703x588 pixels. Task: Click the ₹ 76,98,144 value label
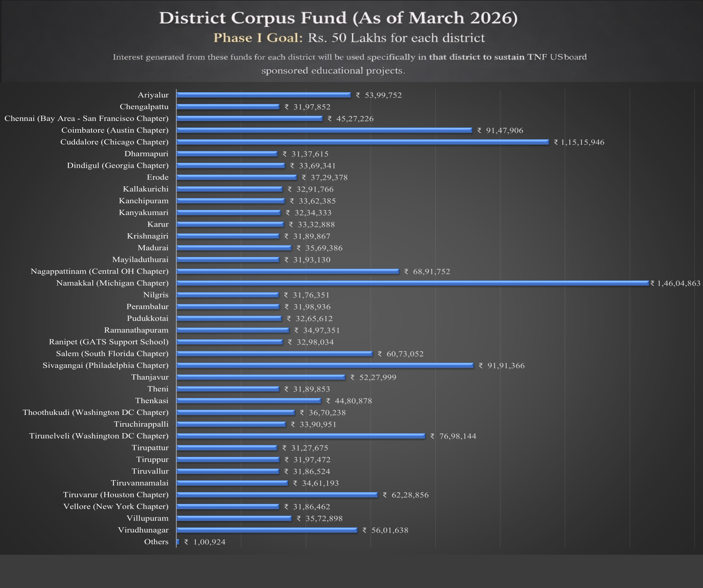453,436
